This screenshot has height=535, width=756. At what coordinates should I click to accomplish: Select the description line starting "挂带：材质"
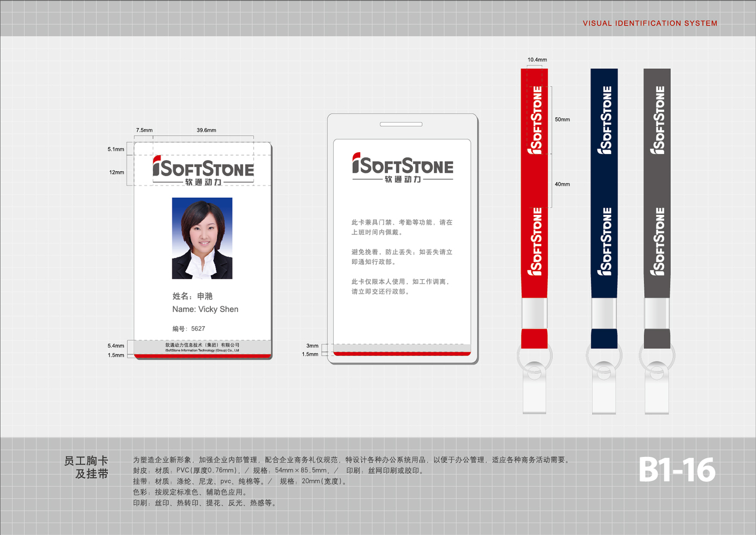pos(241,481)
